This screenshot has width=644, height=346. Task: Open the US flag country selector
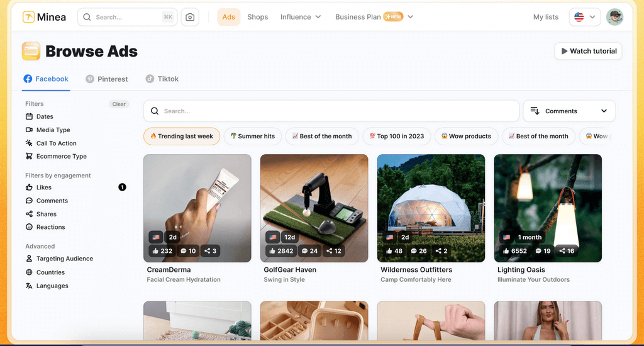[585, 17]
